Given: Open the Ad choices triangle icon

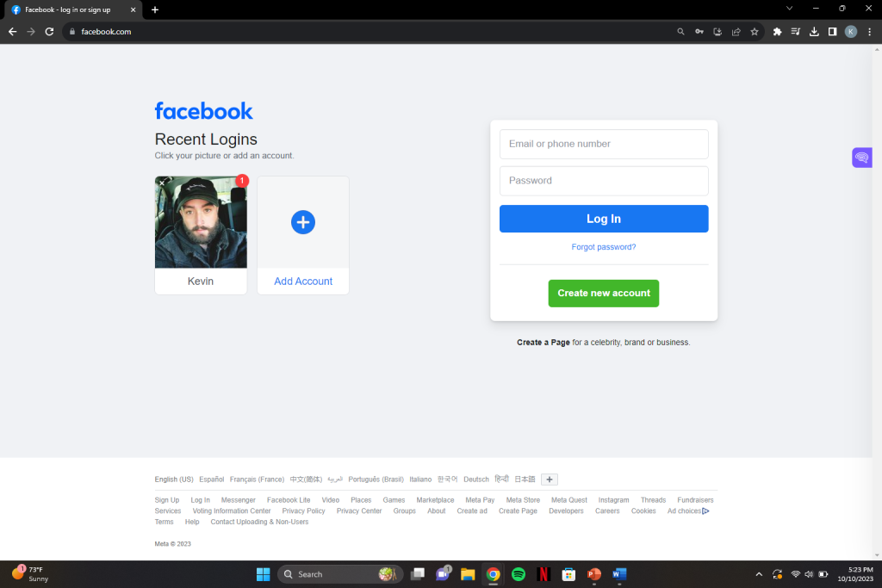Looking at the screenshot, I should 706,511.
